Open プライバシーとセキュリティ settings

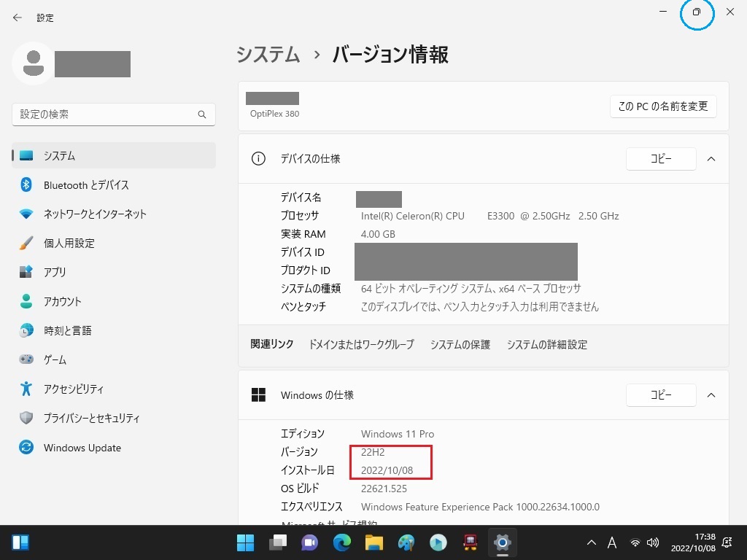pyautogui.click(x=113, y=418)
